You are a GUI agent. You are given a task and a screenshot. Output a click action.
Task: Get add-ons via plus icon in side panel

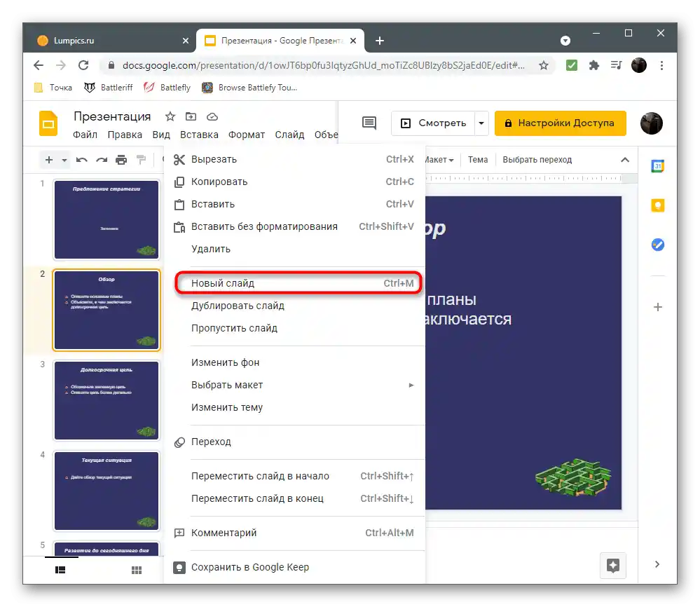(x=657, y=307)
